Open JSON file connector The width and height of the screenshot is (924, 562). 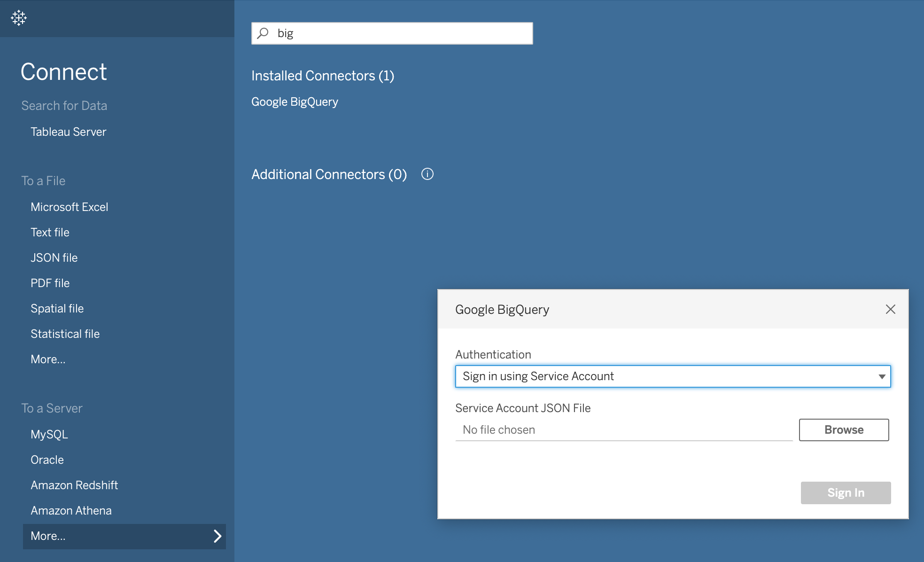point(54,258)
